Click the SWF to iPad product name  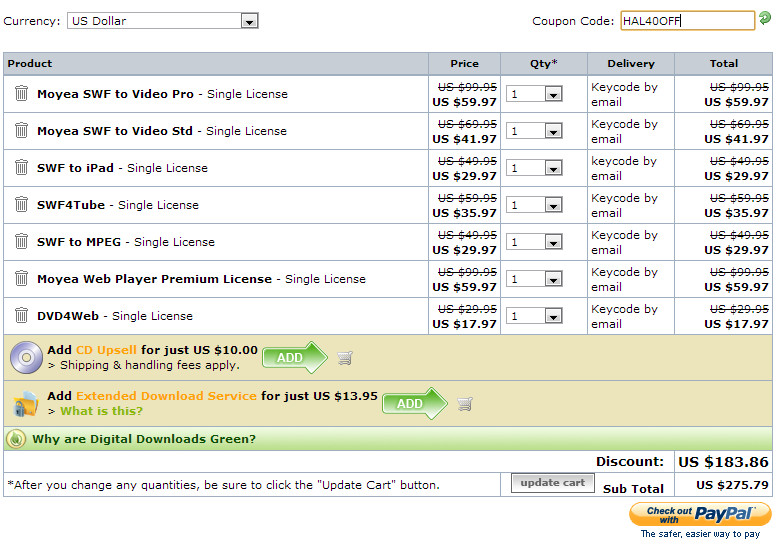tap(75, 168)
